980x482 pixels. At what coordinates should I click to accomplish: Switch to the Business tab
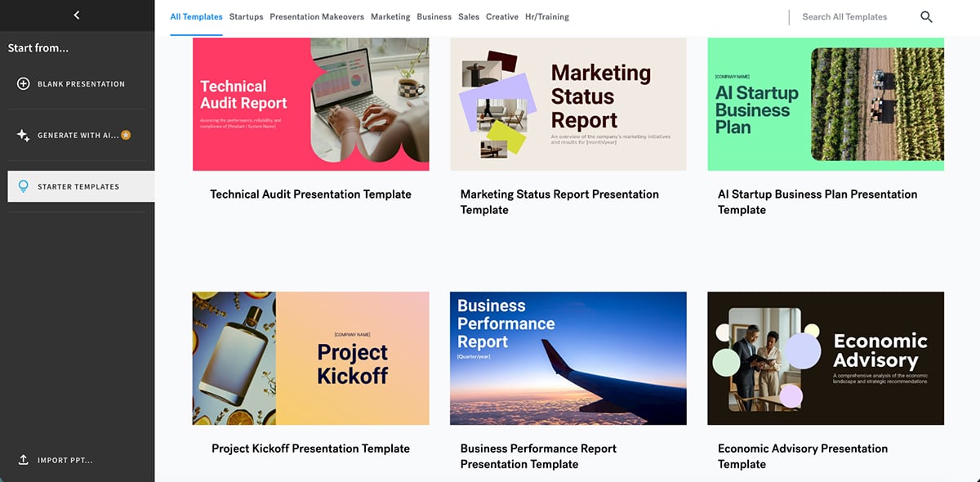pyautogui.click(x=434, y=16)
